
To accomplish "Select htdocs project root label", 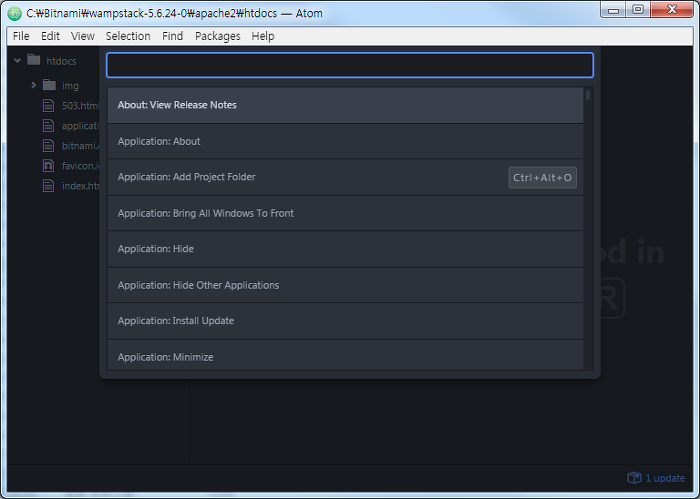I will point(61,61).
